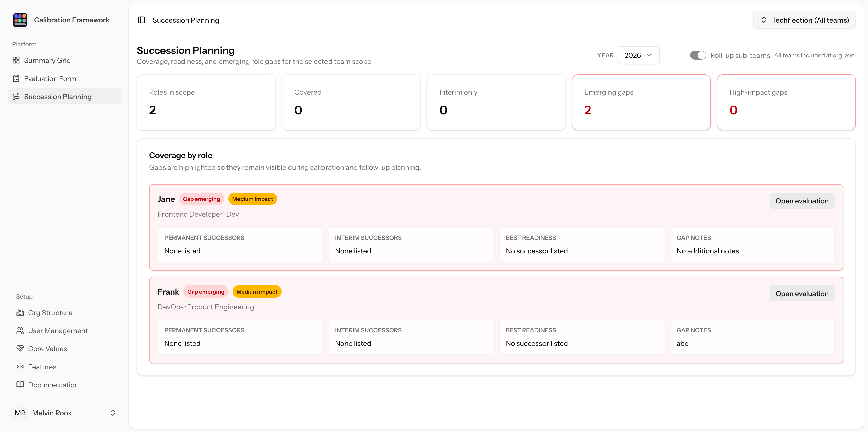This screenshot has height=433, width=868.
Task: Open Org Structure setup page
Action: pyautogui.click(x=64, y=313)
